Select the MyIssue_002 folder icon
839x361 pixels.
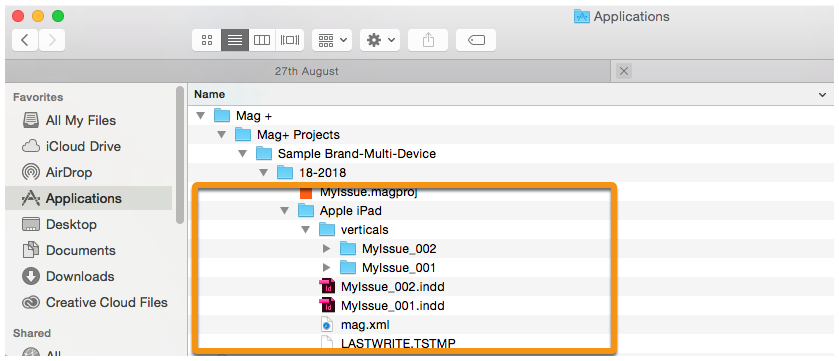(x=348, y=249)
